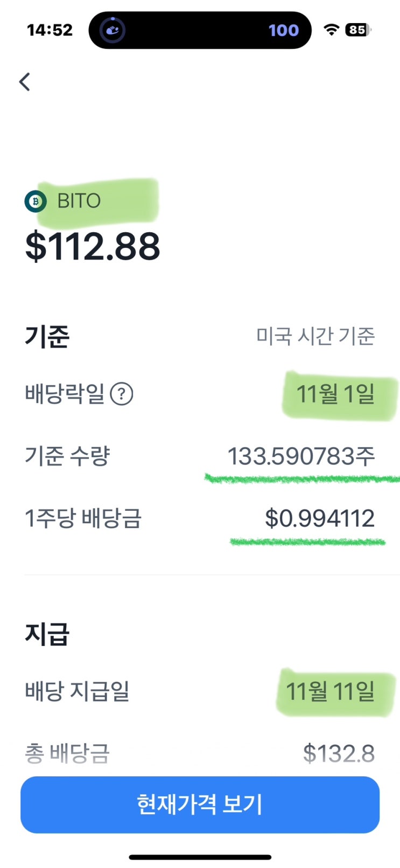Tap the 미국 시간 기준 label

(x=315, y=336)
